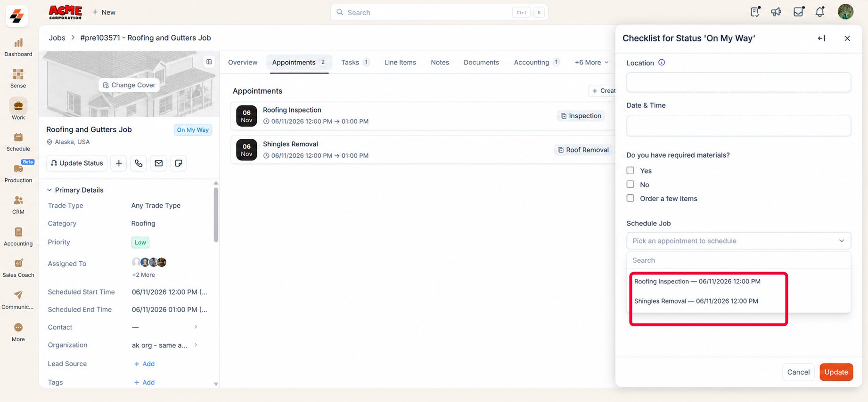Expand the +6 More tabs dropdown
The height and width of the screenshot is (402, 868).
click(591, 62)
